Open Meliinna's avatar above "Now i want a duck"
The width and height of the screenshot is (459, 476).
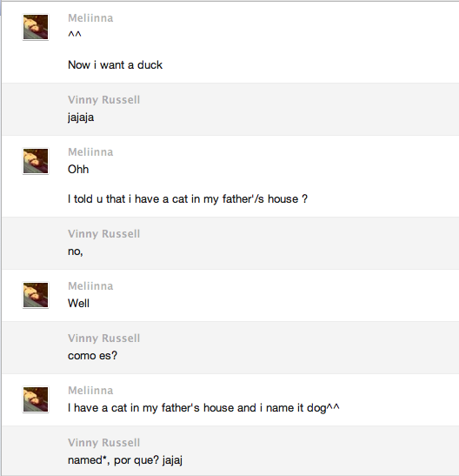coord(36,27)
